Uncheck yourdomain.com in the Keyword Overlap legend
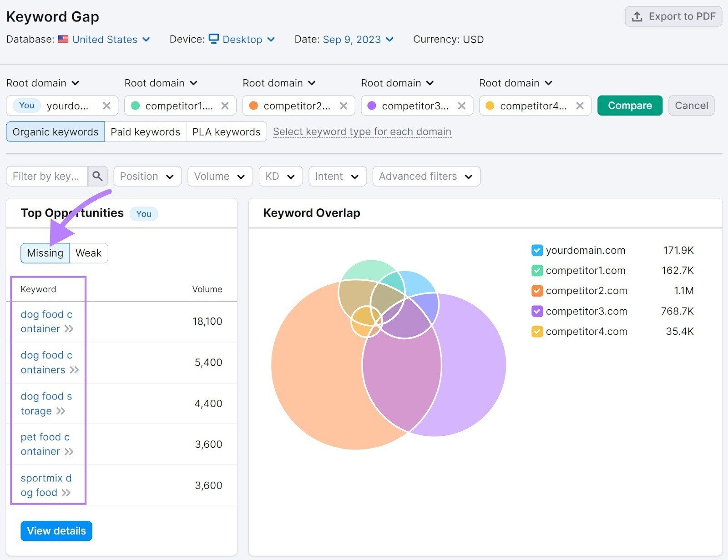 537,250
